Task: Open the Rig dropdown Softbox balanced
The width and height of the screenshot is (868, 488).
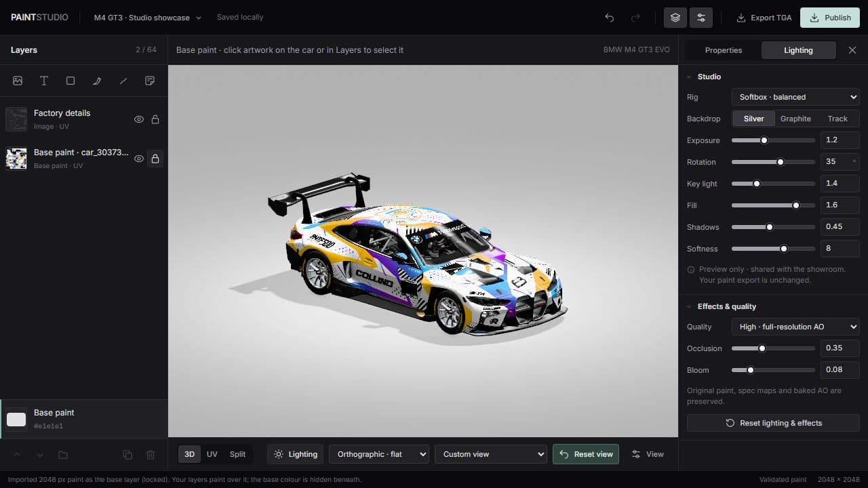Action: tap(795, 97)
